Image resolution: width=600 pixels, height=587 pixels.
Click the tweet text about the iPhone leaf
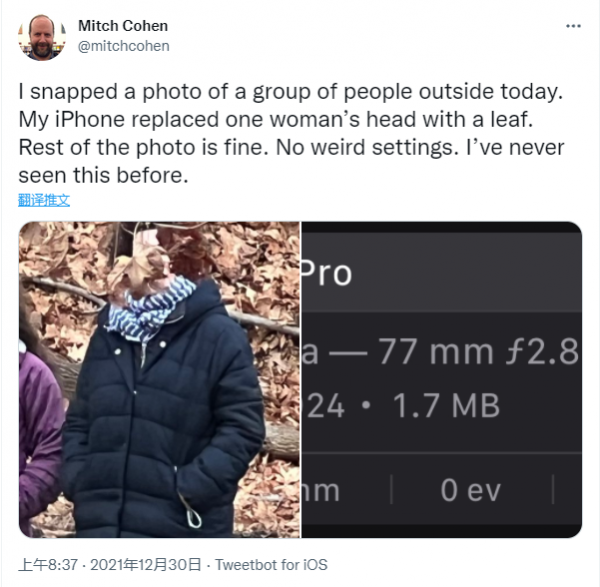pos(291,133)
